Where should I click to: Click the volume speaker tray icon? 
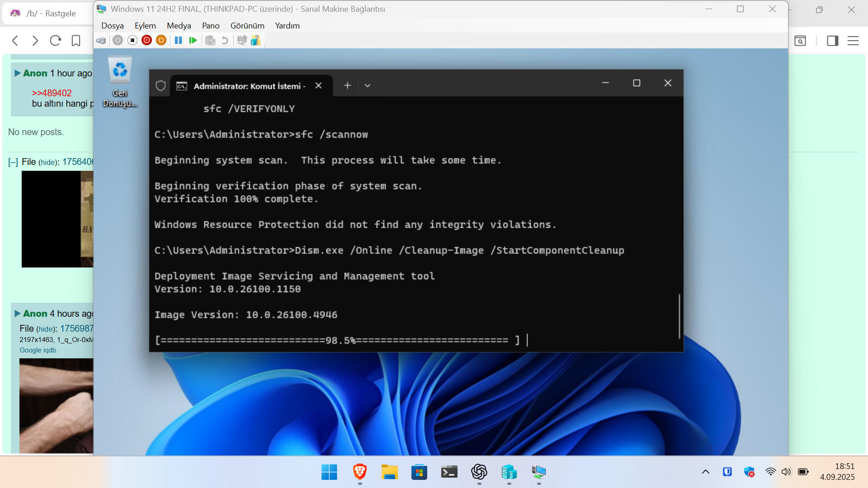[x=787, y=472]
